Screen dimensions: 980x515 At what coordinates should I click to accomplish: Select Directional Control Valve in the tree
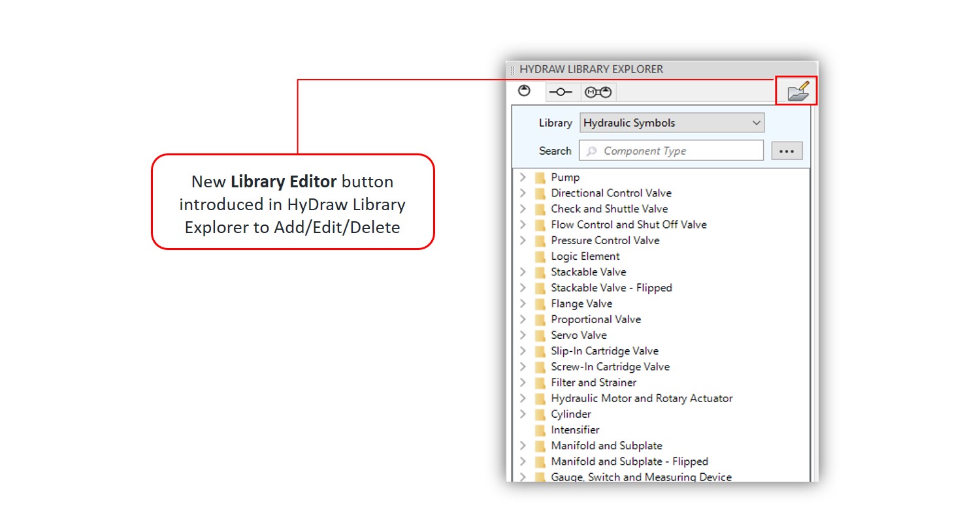(x=611, y=193)
